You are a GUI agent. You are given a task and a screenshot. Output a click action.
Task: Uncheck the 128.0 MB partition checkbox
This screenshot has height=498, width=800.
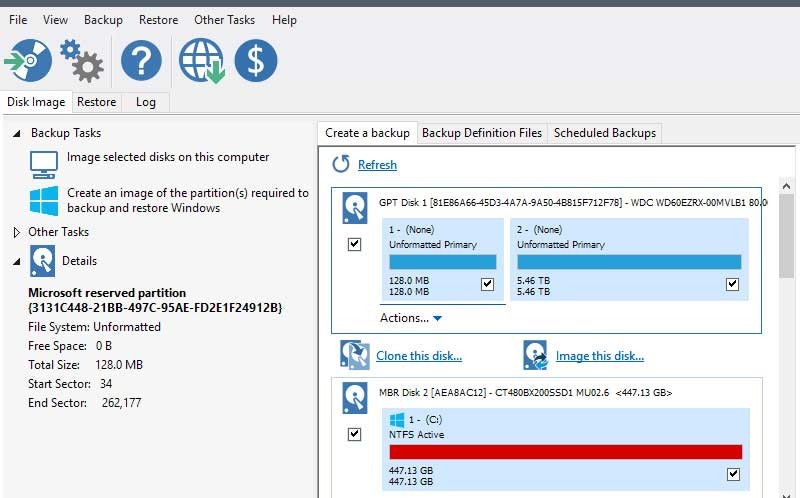[x=487, y=285]
